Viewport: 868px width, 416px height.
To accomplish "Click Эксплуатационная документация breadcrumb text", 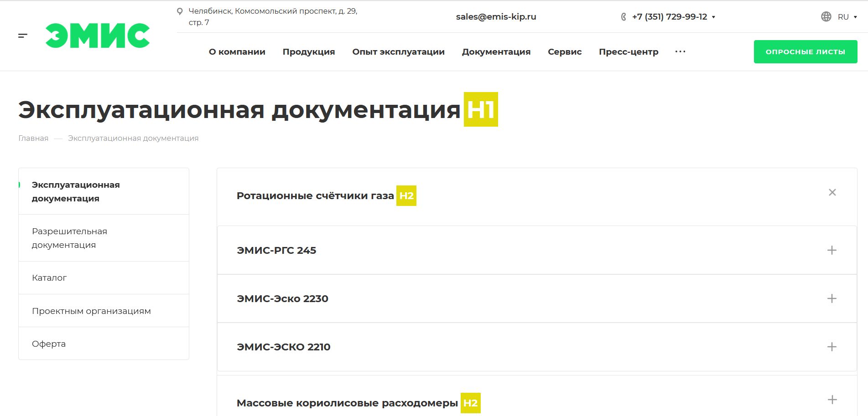I will 133,138.
